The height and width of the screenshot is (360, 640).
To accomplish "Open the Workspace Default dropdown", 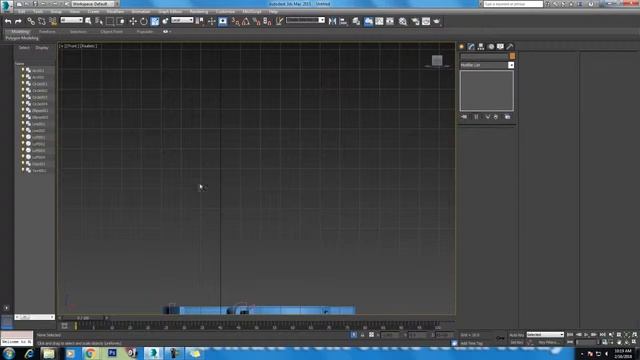I will [95, 4].
